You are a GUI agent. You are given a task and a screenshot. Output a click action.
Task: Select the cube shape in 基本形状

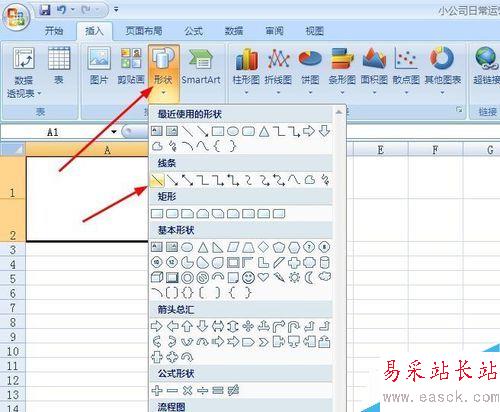157,277
